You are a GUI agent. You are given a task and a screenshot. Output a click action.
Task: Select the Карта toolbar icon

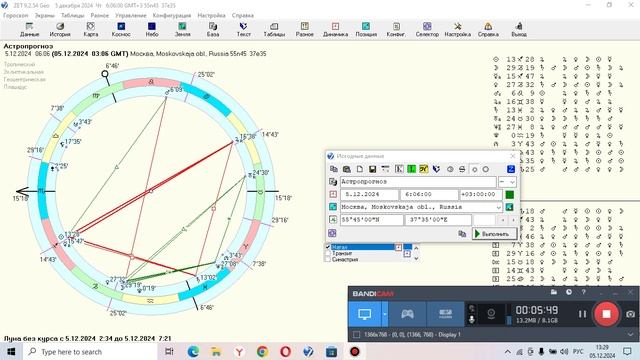[x=91, y=29]
